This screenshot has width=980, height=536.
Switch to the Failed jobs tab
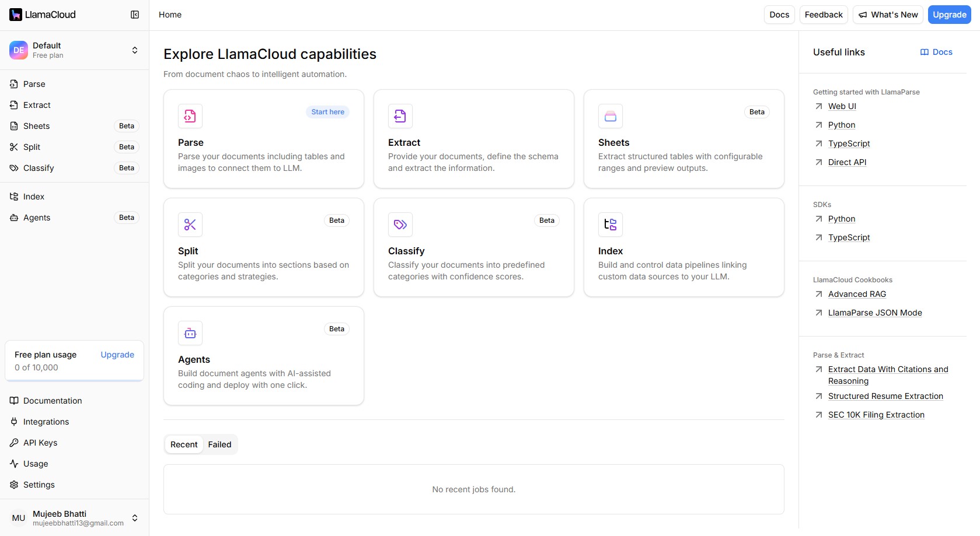click(x=219, y=444)
